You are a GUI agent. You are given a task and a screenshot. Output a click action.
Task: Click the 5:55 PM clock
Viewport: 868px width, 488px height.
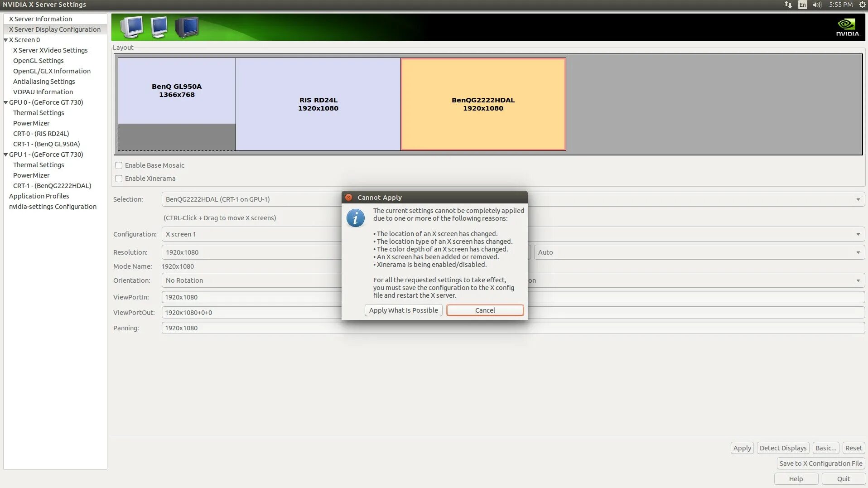coord(841,5)
